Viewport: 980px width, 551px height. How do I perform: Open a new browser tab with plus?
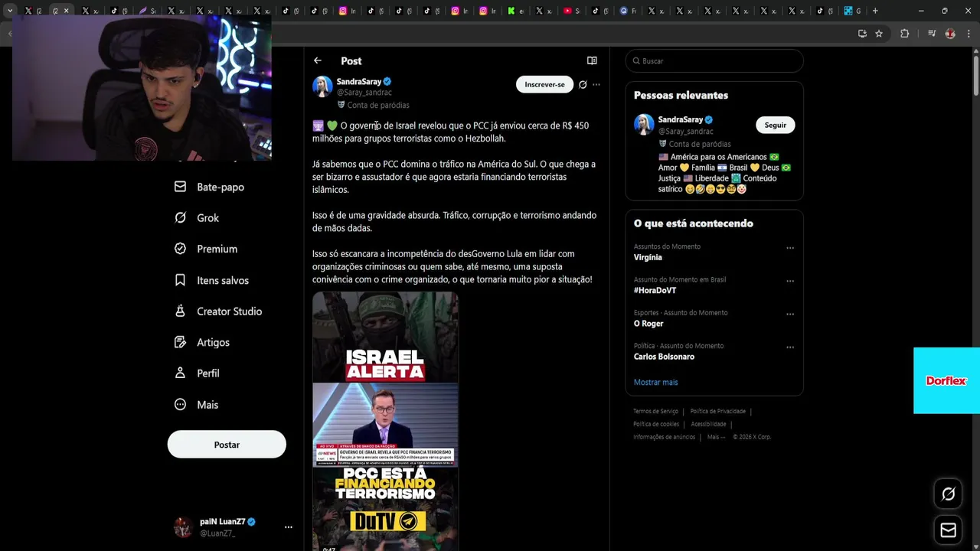(x=875, y=11)
